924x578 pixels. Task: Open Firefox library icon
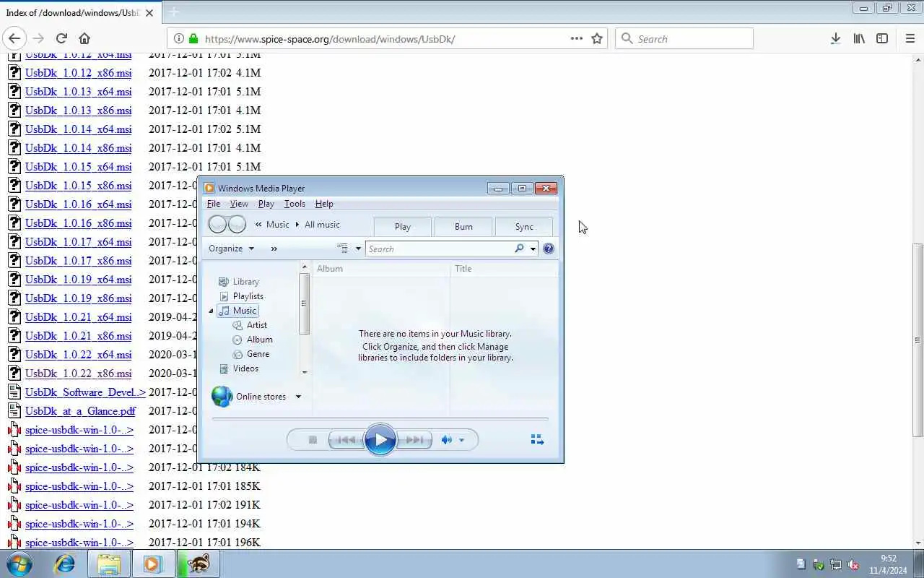coord(859,38)
